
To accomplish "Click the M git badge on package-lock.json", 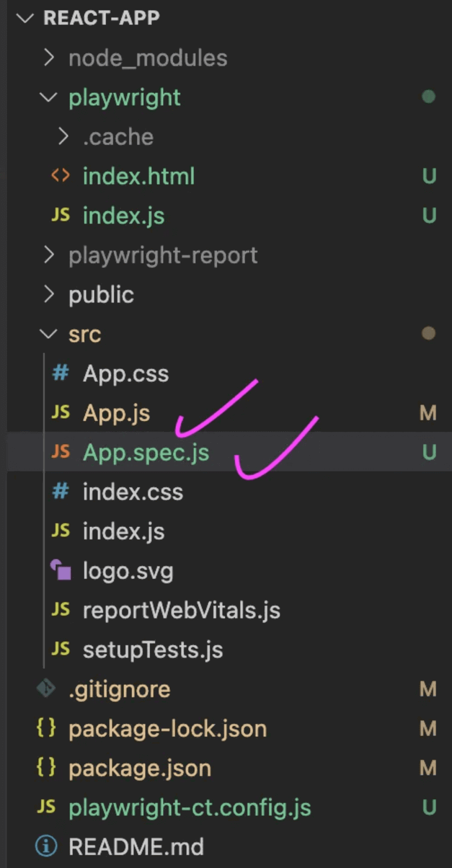I will coord(428,729).
